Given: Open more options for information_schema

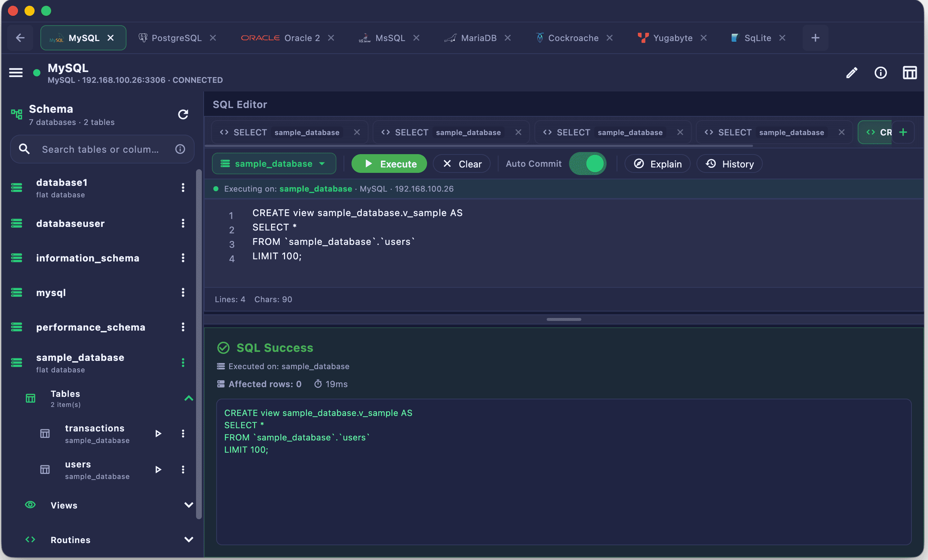Looking at the screenshot, I should point(183,258).
